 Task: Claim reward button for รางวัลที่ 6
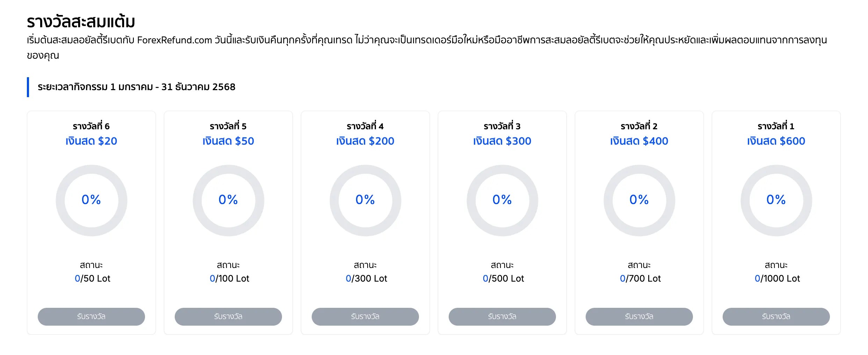[x=91, y=317]
